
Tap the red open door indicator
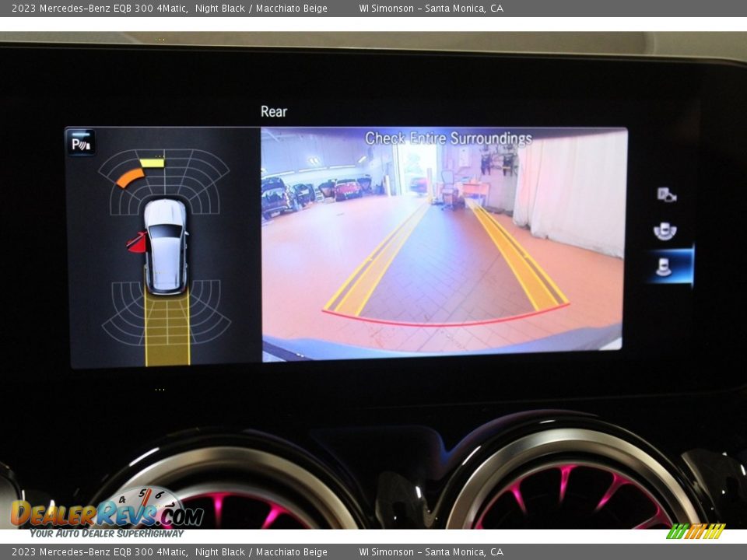(x=137, y=243)
